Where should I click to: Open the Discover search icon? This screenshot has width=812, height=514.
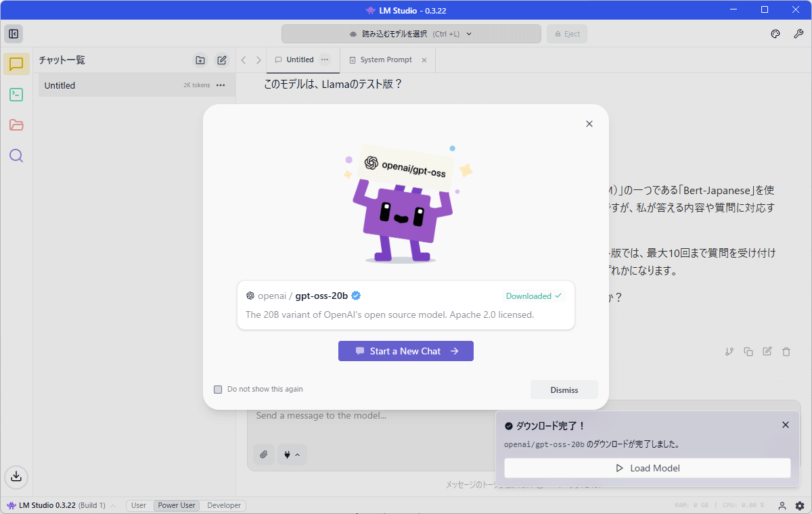[15, 156]
